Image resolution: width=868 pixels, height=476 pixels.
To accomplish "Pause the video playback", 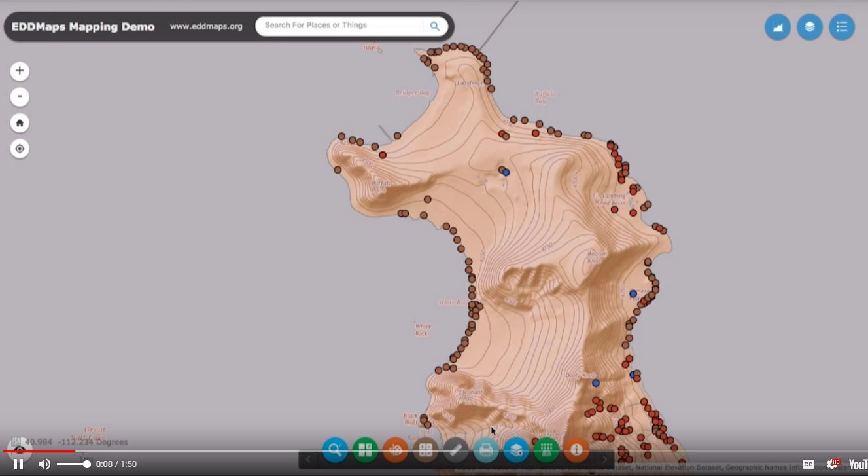I will tap(18, 464).
